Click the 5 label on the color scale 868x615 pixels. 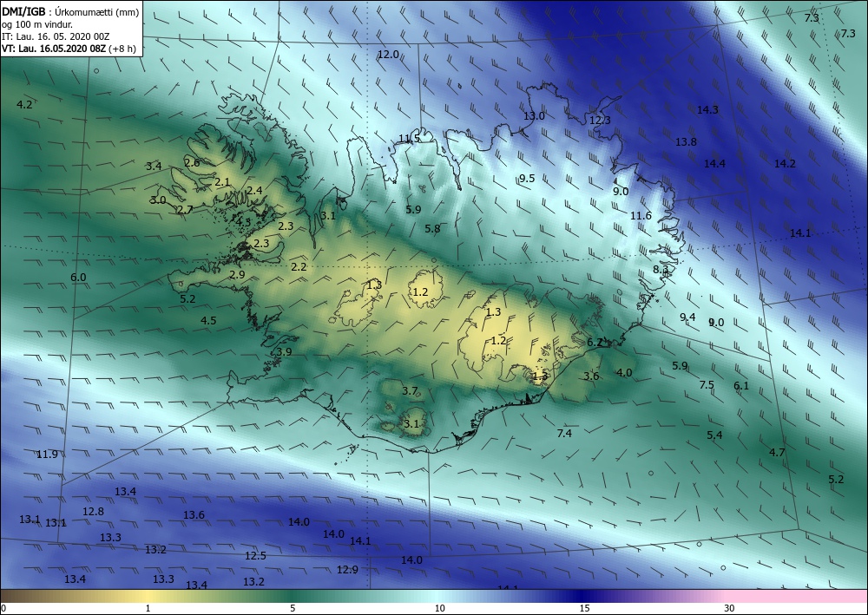(293, 608)
